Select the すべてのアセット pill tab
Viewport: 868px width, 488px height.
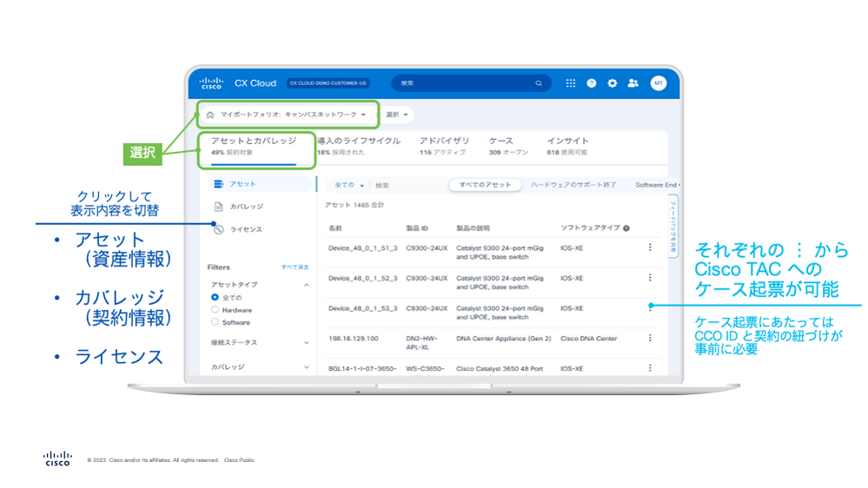[x=485, y=185]
